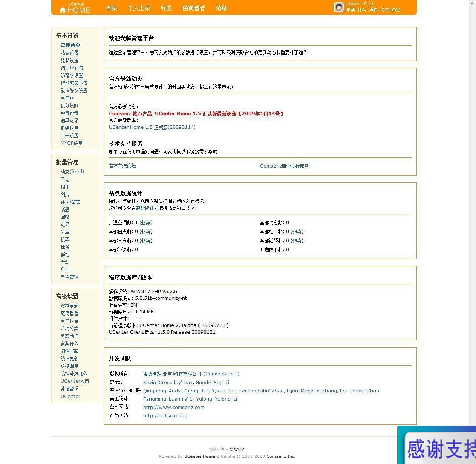Open 隐私设置 in the sidebar
Image resolution: width=476 pixels, height=464 pixels.
click(x=69, y=60)
